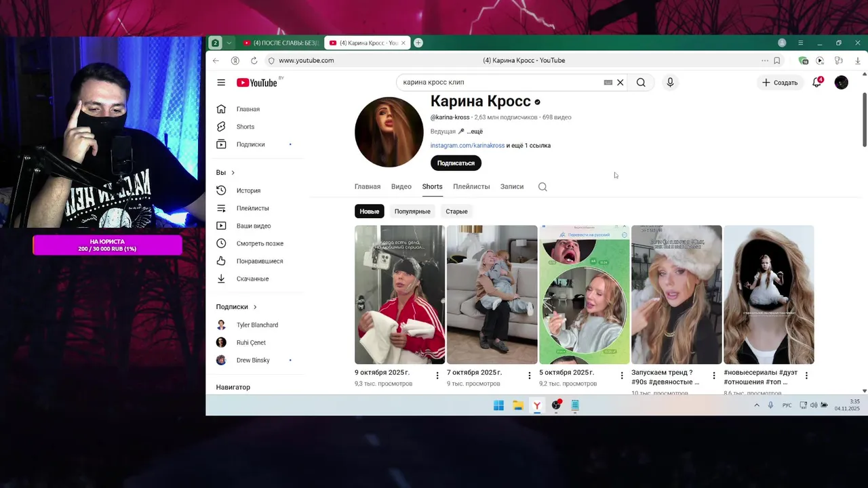Expand the Вы section chevron
The width and height of the screenshot is (868, 488).
tap(233, 173)
